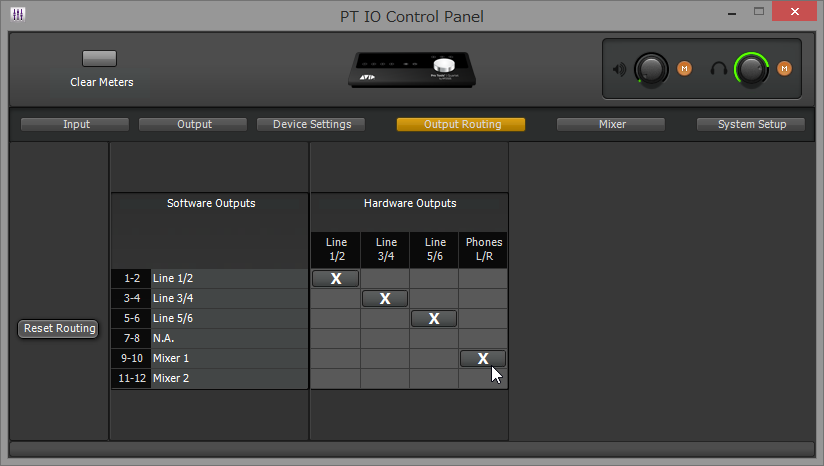Click the Reset Routing button
The image size is (824, 466).
[58, 329]
